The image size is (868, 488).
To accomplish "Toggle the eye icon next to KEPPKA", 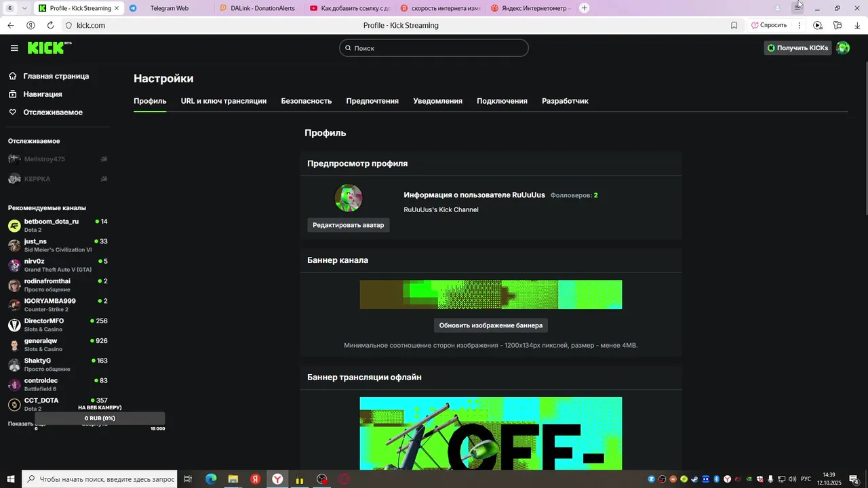I will [104, 179].
